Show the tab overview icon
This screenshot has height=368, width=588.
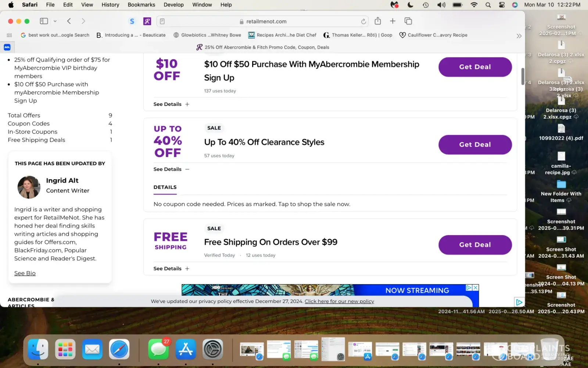coord(408,21)
